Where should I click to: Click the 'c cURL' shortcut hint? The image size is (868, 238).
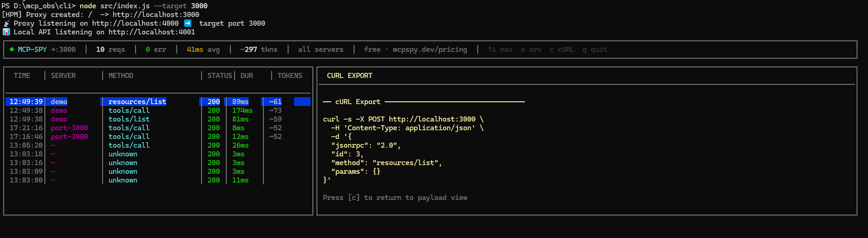(x=562, y=50)
